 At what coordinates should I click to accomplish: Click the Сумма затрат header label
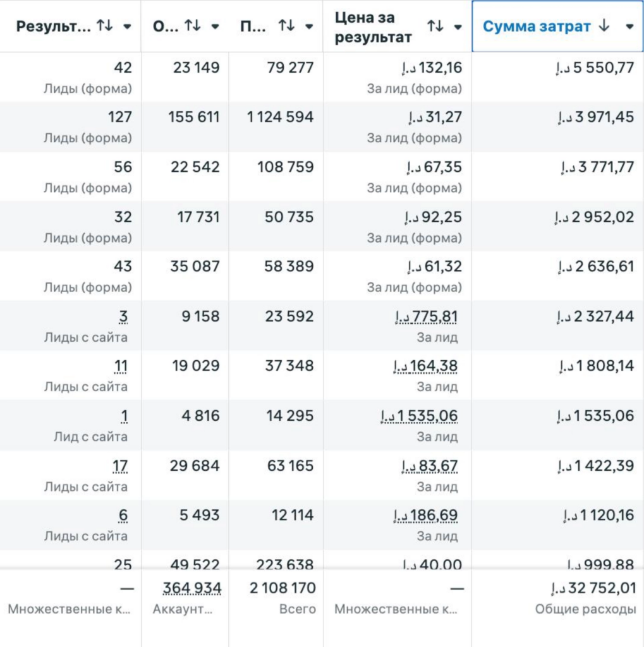537,26
